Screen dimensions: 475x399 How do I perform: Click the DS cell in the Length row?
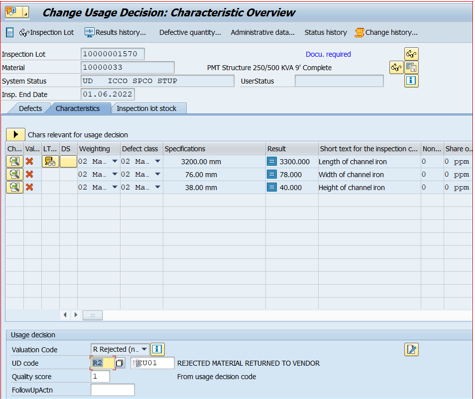coord(68,162)
